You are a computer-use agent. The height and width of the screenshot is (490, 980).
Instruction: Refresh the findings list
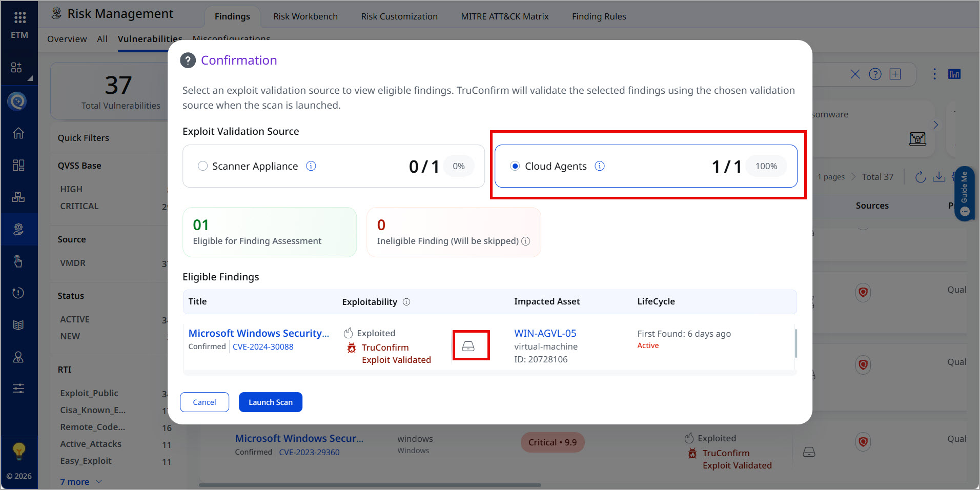coord(921,177)
